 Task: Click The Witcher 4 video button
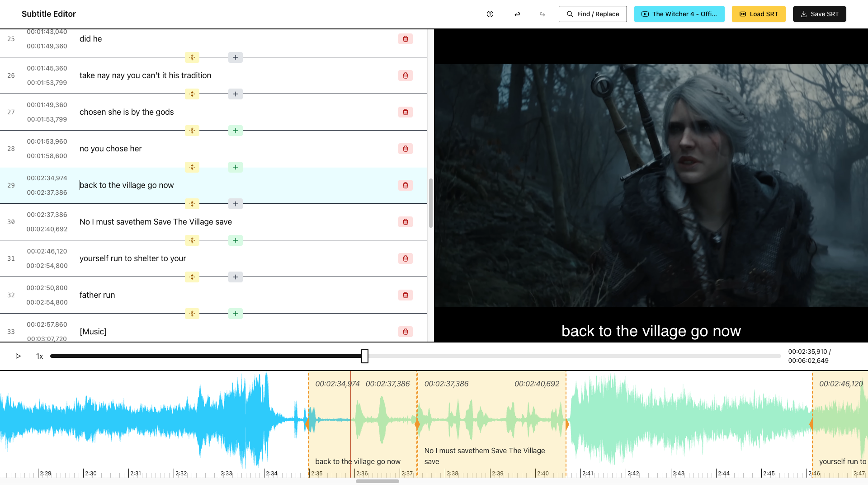[679, 14]
